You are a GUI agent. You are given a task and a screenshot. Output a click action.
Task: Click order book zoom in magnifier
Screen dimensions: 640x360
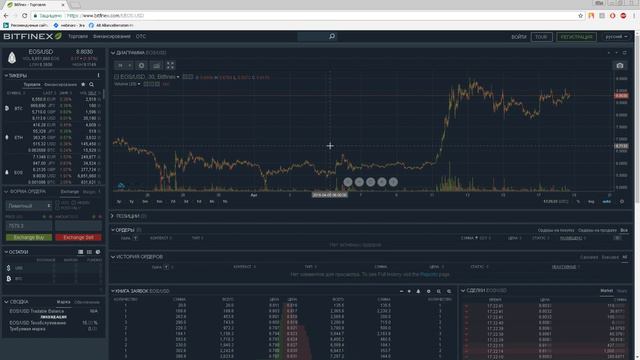point(449,291)
